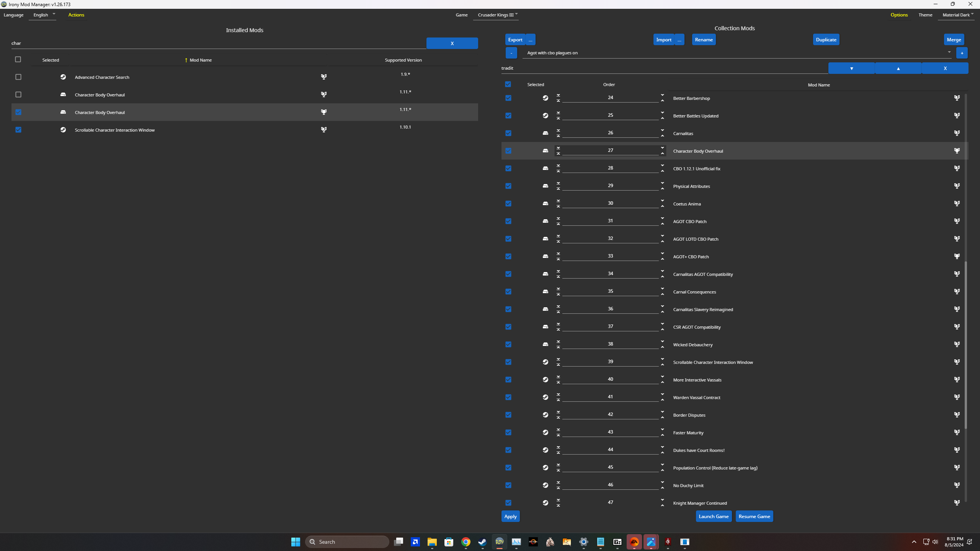
Task: Open the Steam app from the taskbar
Action: point(482,542)
